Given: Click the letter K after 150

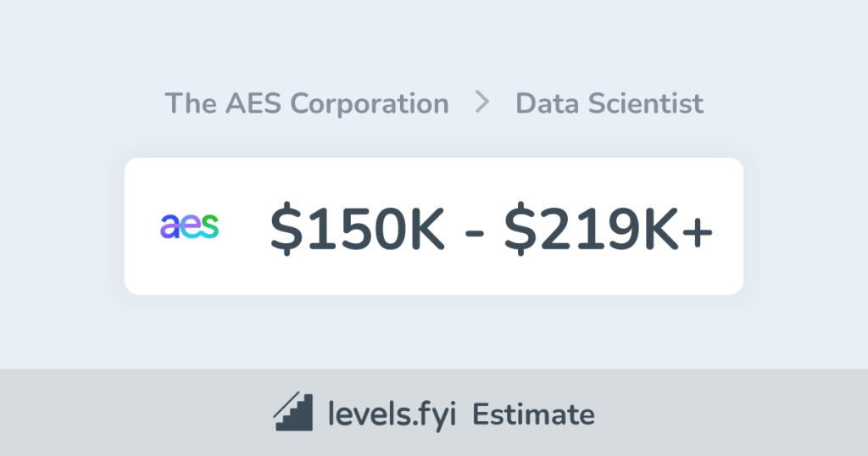Looking at the screenshot, I should point(426,229).
